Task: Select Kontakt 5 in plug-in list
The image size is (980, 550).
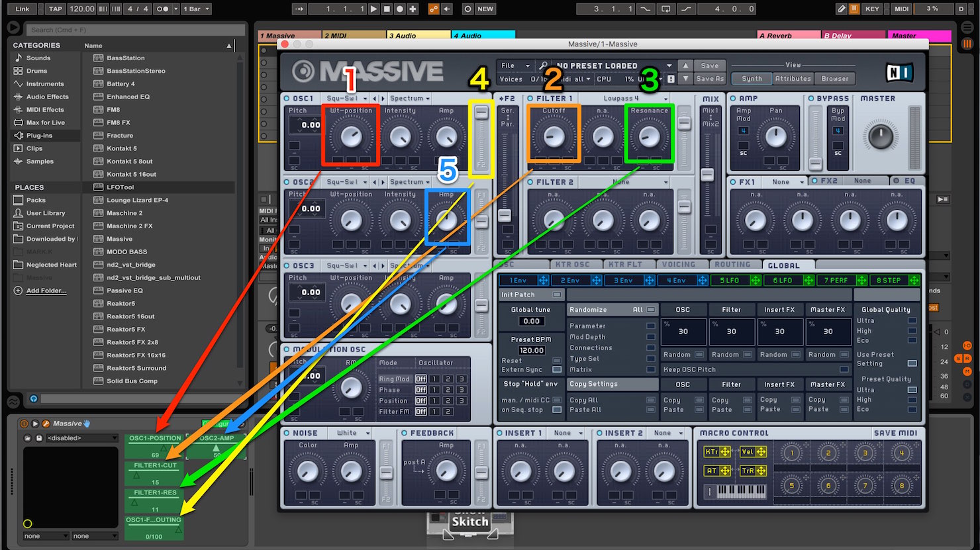Action: point(121,148)
